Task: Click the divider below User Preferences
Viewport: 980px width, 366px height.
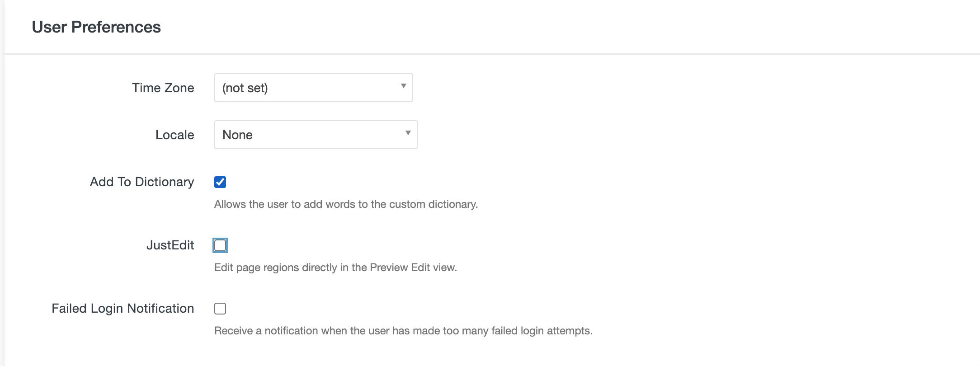Action: 492,54
